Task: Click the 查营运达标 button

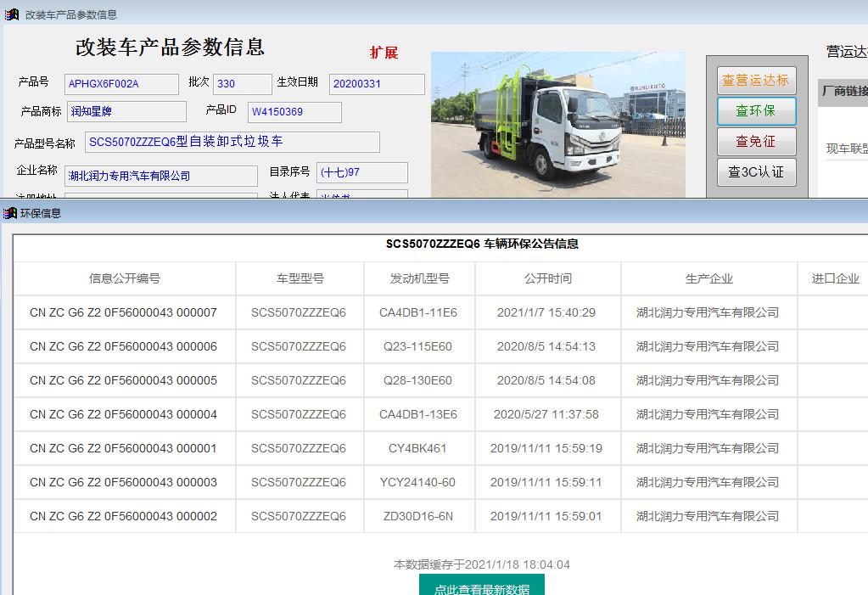Action: tap(756, 81)
